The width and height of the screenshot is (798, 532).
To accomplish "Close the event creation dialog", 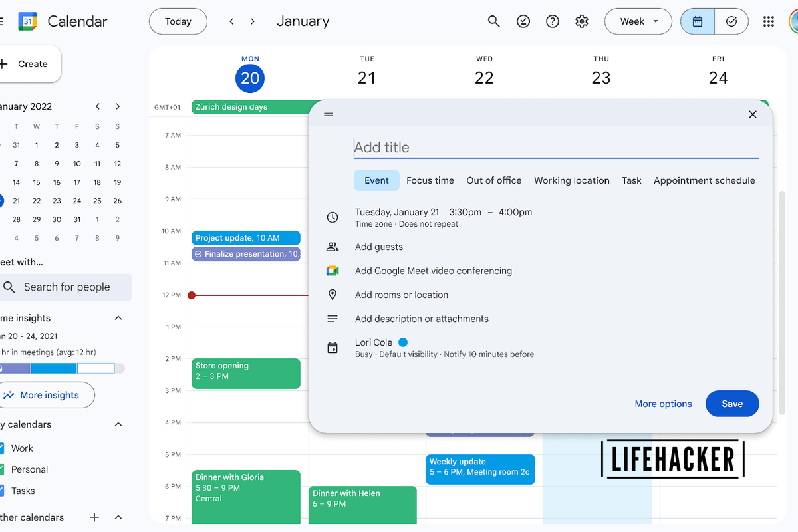I will click(753, 114).
